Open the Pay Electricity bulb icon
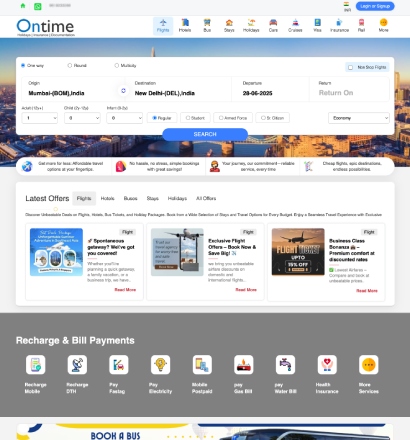 160,364
